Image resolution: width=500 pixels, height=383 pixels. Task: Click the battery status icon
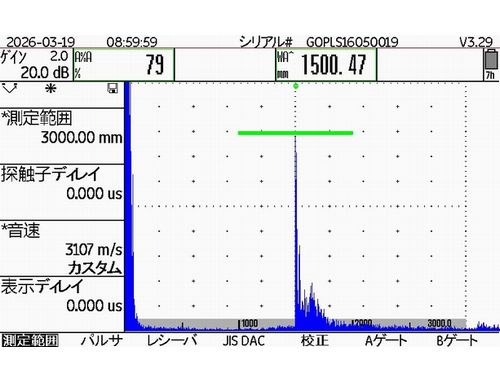point(491,60)
